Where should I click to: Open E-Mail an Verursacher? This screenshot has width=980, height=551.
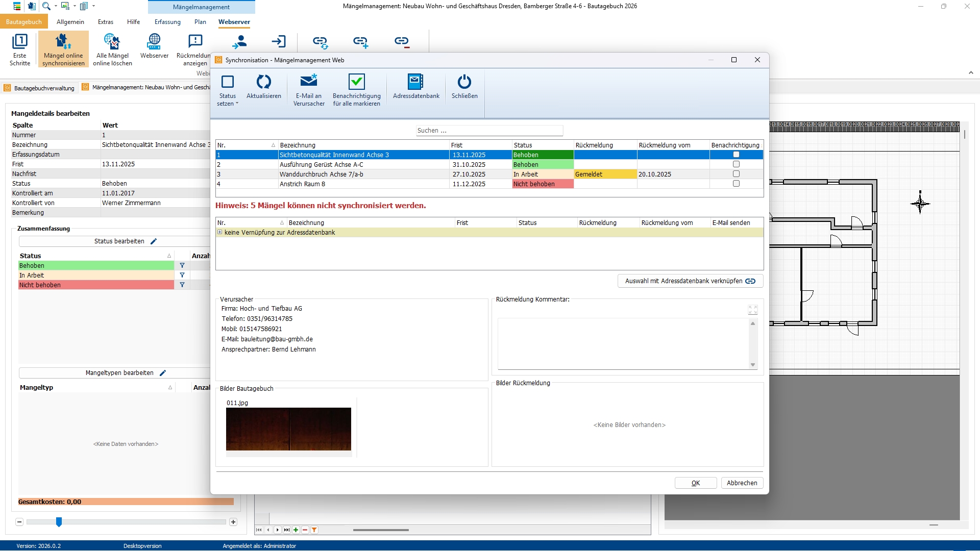click(309, 82)
